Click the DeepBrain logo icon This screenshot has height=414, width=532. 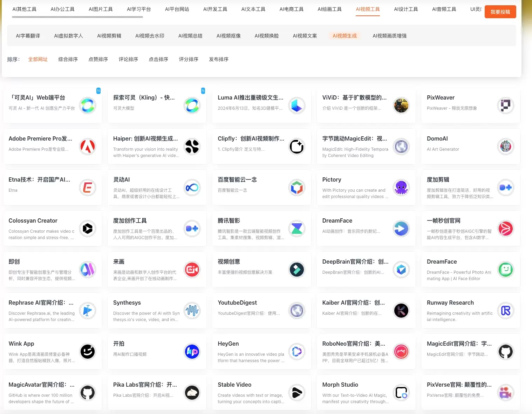pyautogui.click(x=401, y=270)
